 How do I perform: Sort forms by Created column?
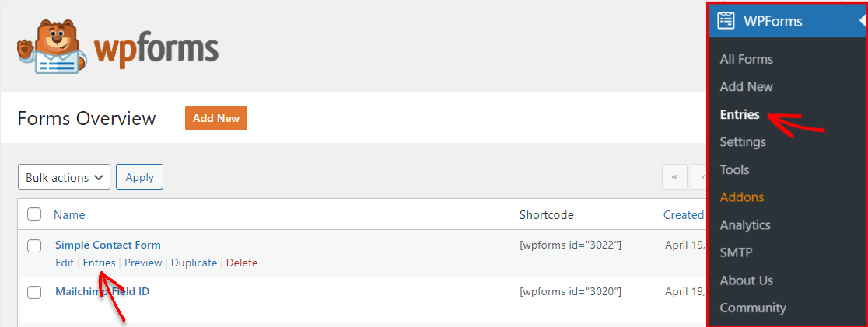coord(683,214)
